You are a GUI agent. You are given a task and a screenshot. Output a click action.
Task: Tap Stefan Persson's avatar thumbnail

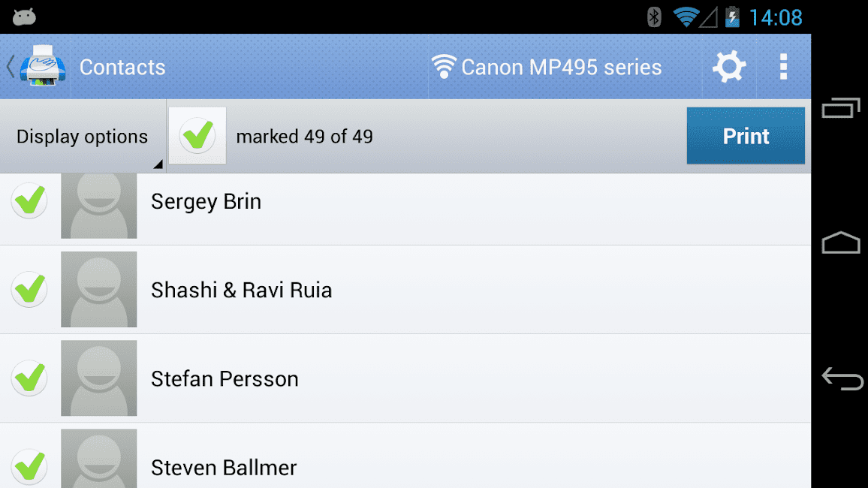(x=98, y=378)
